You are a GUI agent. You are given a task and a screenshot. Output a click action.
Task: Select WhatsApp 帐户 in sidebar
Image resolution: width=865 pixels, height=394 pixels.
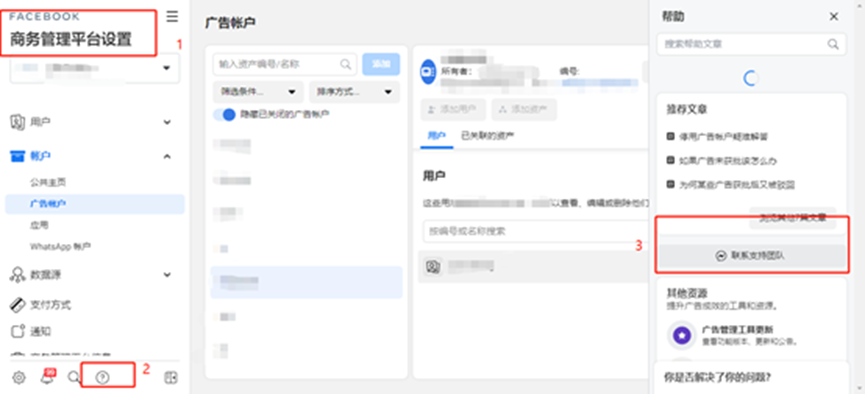pos(61,246)
